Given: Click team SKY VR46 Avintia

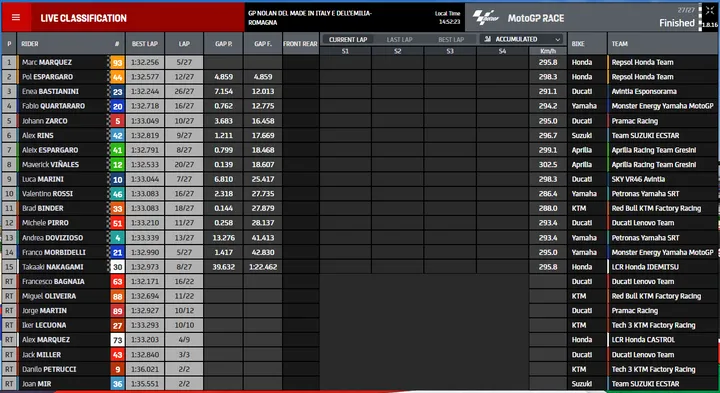Looking at the screenshot, I should (638, 179).
